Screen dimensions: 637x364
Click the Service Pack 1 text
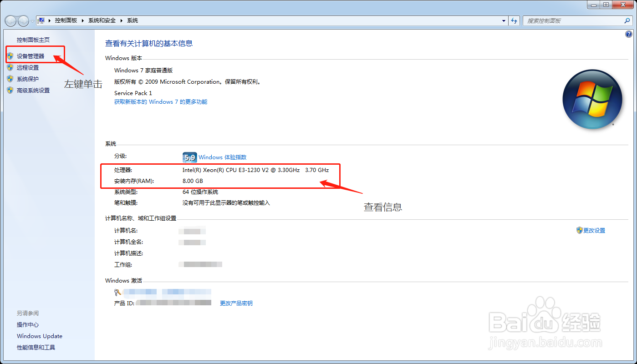[133, 93]
